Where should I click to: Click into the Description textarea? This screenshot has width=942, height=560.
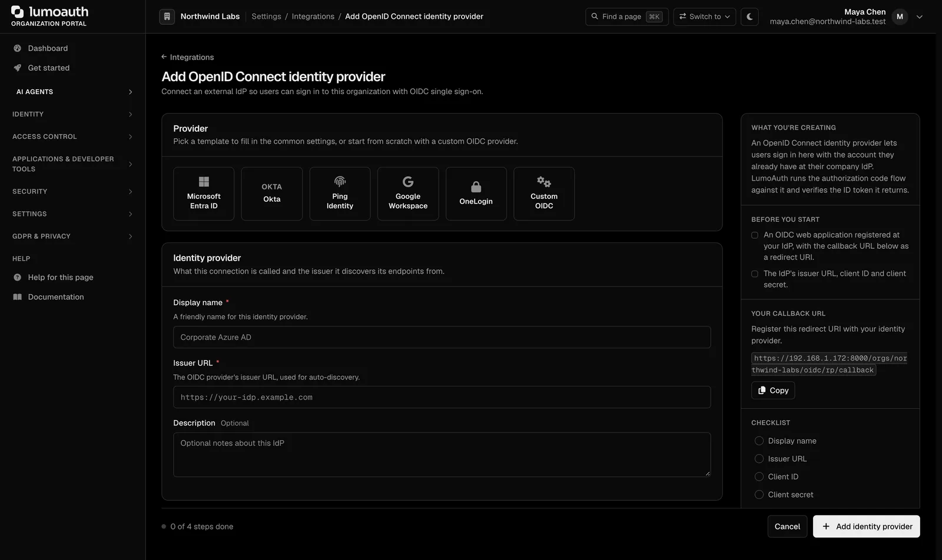(442, 455)
